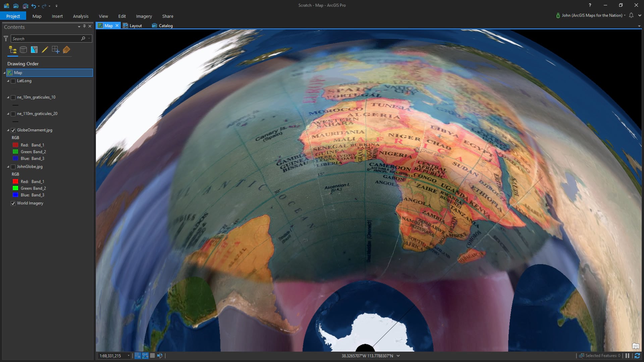Select List By Selection icon
This screenshot has height=362, width=644.
pyautogui.click(x=34, y=50)
